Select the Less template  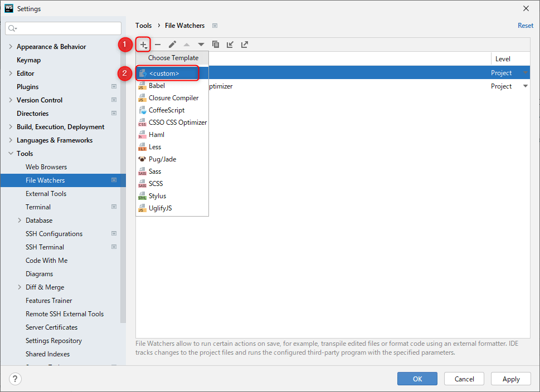(172, 147)
